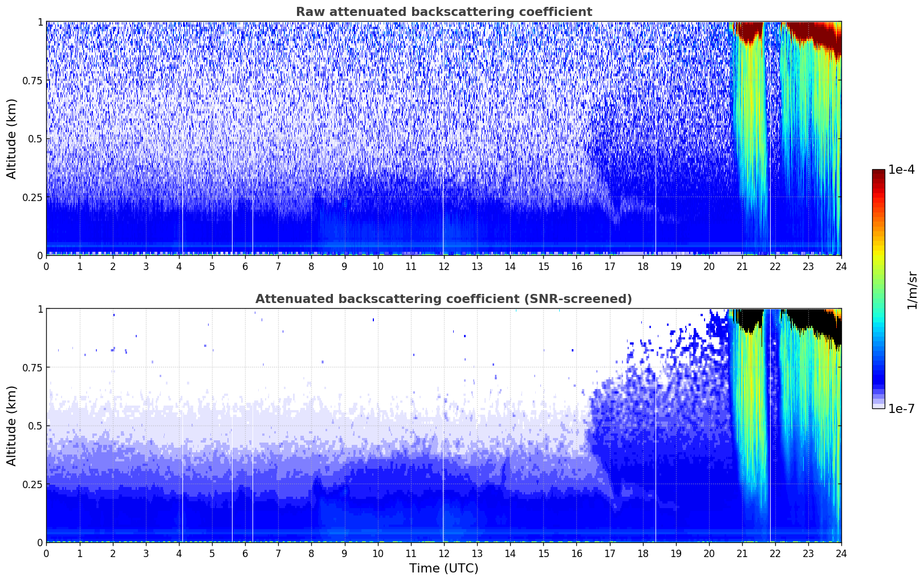
Task: Select the "Altitude (km)" label of the raw plot
Action: click(x=12, y=138)
